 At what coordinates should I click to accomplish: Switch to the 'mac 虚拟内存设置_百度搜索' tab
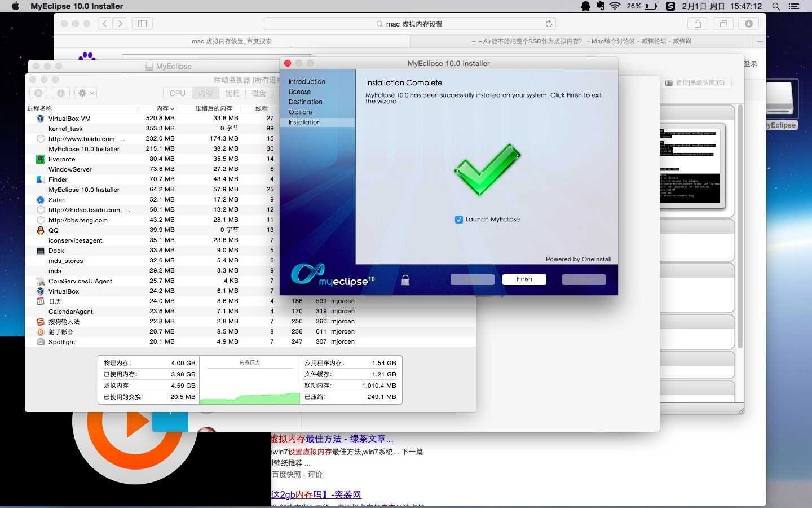(x=232, y=41)
